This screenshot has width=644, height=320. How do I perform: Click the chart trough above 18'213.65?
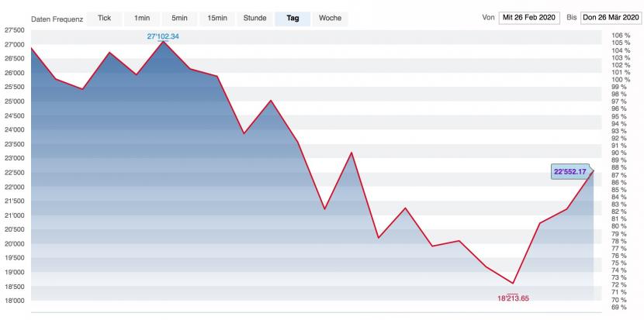click(513, 283)
